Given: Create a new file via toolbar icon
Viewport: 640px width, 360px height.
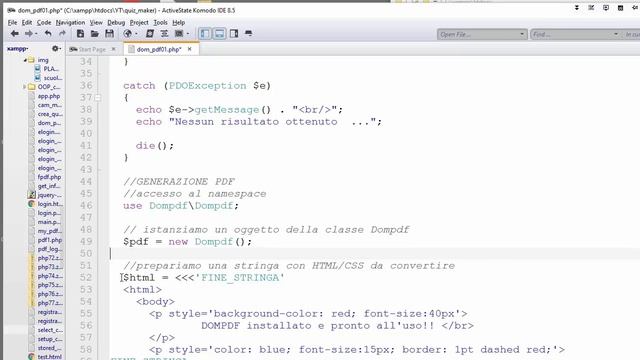Looking at the screenshot, I should tap(80, 34).
